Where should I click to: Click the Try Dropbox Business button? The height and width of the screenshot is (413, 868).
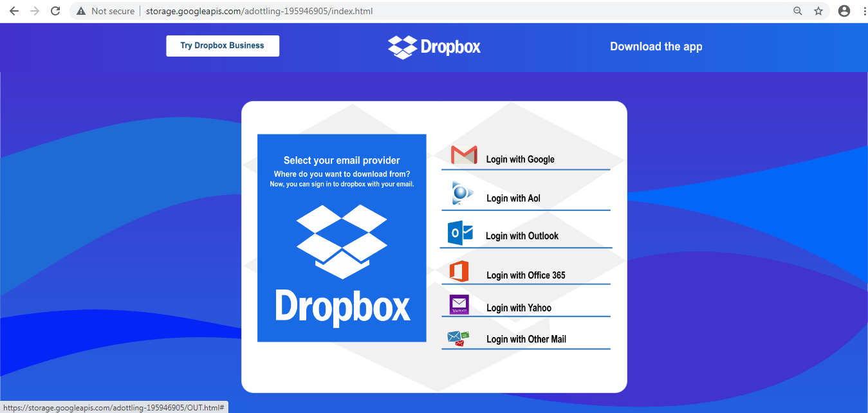pyautogui.click(x=223, y=46)
